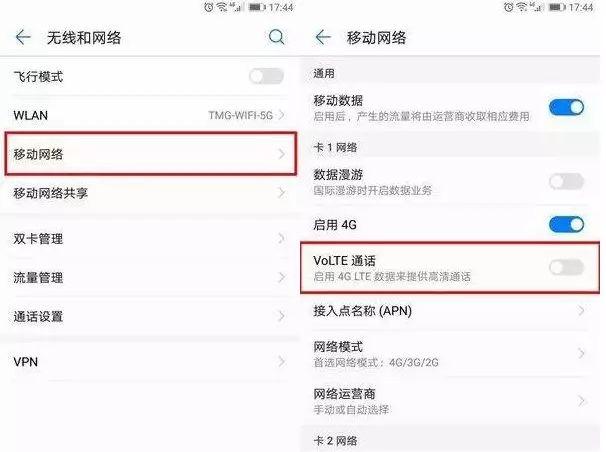Viewport: 606px width, 452px height.
Task: Open 移动网络共享 tethering entry
Action: (150, 193)
